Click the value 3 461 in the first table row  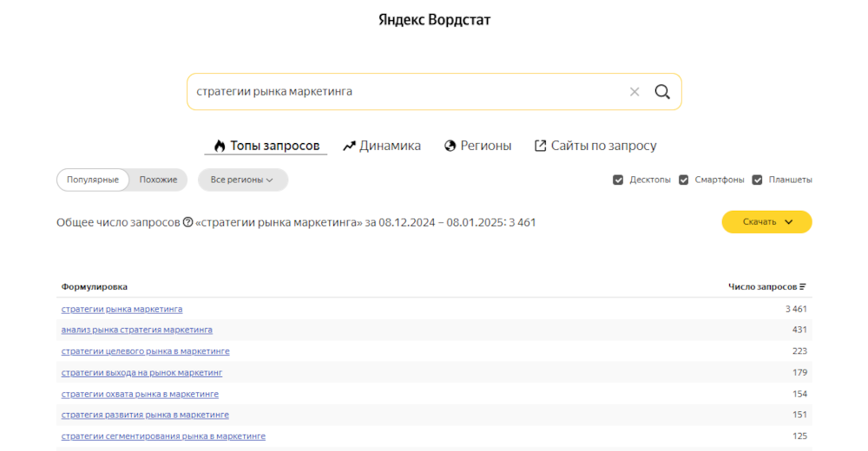[796, 309]
